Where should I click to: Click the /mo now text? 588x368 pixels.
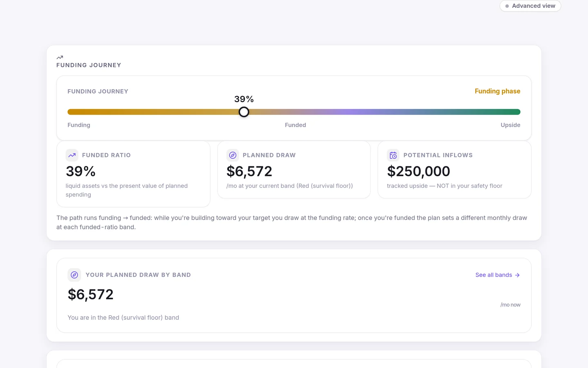tap(510, 305)
